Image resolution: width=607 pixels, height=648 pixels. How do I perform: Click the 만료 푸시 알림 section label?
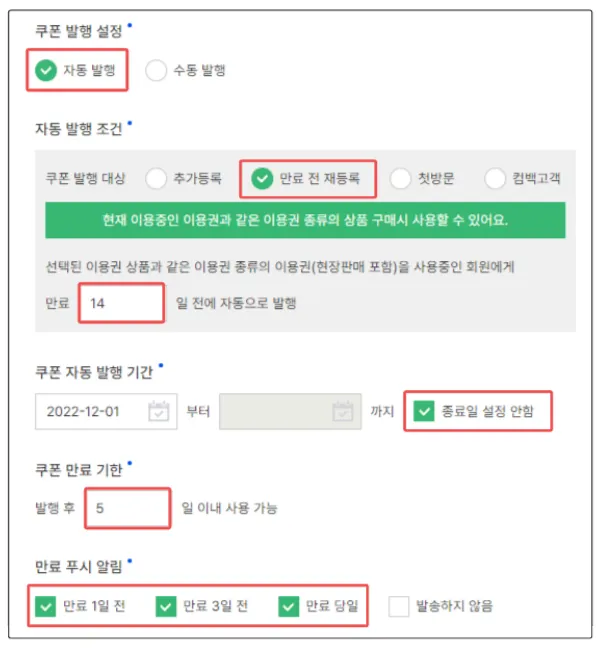click(x=78, y=567)
